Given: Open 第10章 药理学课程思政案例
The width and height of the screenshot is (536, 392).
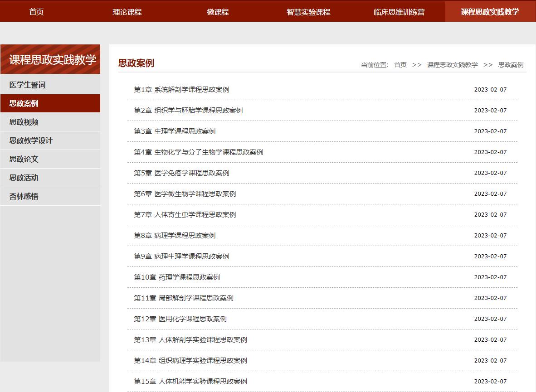Looking at the screenshot, I should pos(177,277).
